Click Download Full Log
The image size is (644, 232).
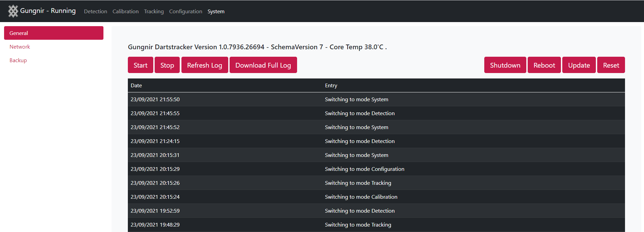[x=263, y=65]
